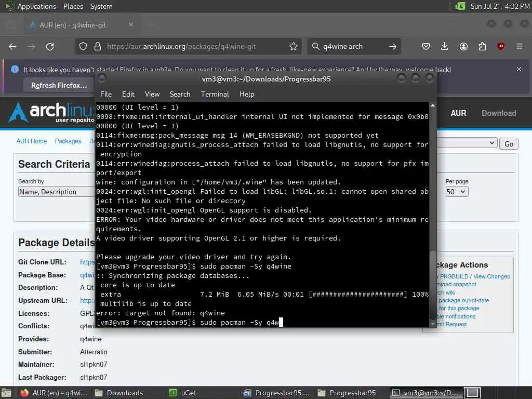532x399 pixels.
Task: Open the Applications menu
Action: tap(37, 6)
